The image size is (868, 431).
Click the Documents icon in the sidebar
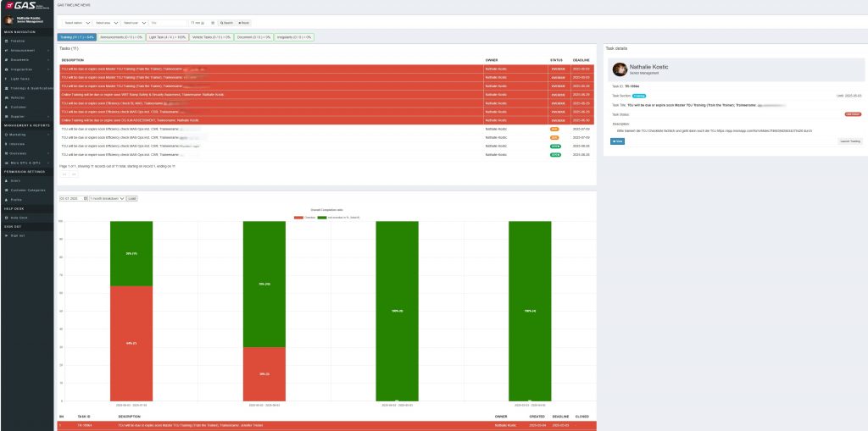6,59
